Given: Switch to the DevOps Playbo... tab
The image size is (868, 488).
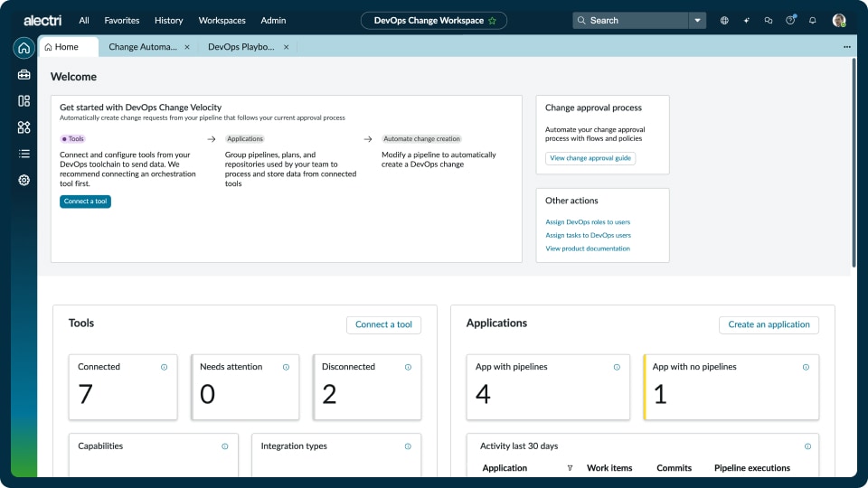Looking at the screenshot, I should pos(241,47).
